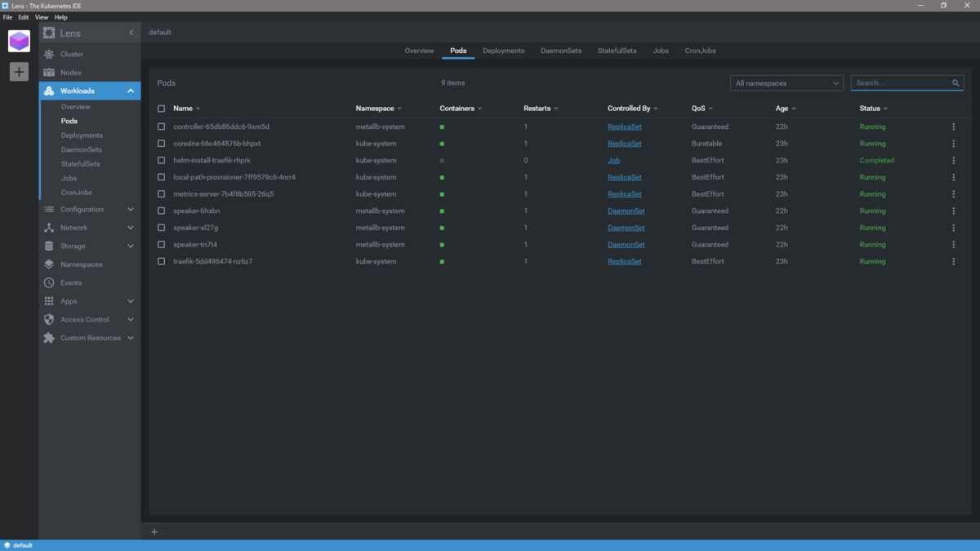This screenshot has width=980, height=551.
Task: Check the speaker-6hxbn pod checkbox
Action: [x=161, y=211]
